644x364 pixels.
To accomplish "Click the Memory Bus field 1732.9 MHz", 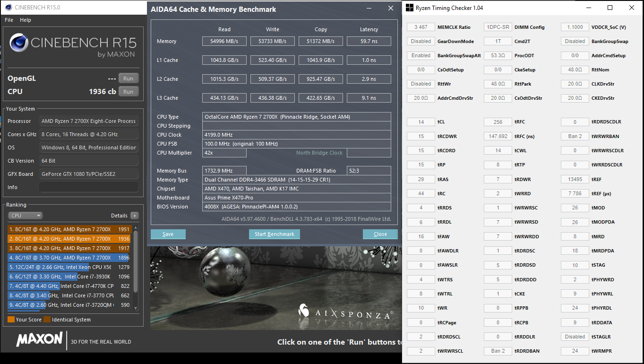I will coord(224,171).
